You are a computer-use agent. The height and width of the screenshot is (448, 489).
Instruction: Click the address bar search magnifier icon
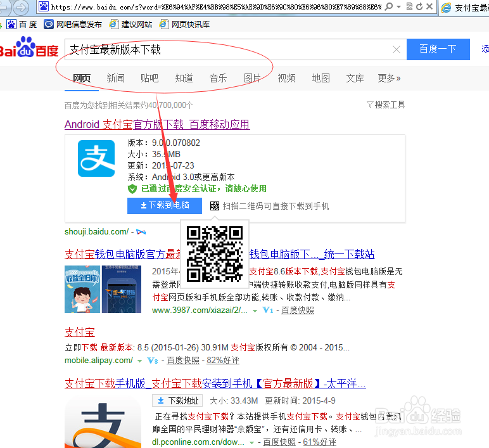[388, 6]
